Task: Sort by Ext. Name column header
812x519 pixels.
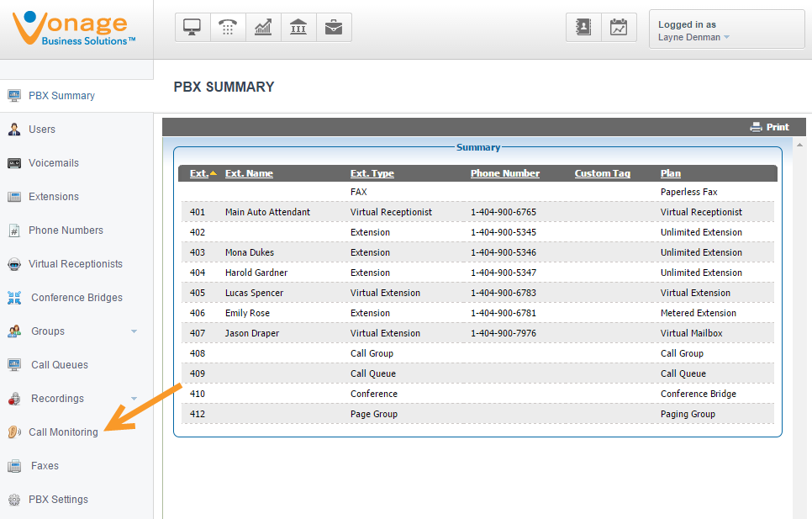Action: [249, 173]
